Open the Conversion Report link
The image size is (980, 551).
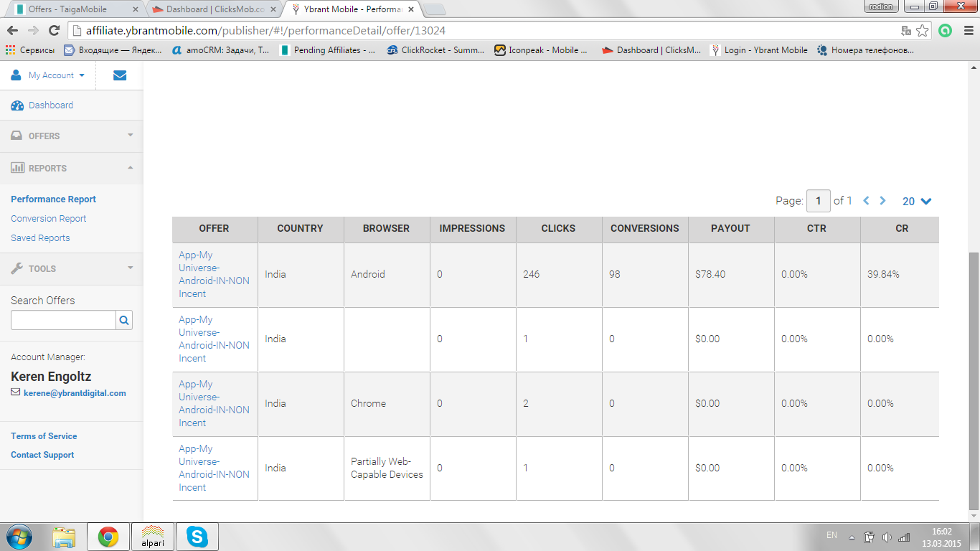[48, 219]
